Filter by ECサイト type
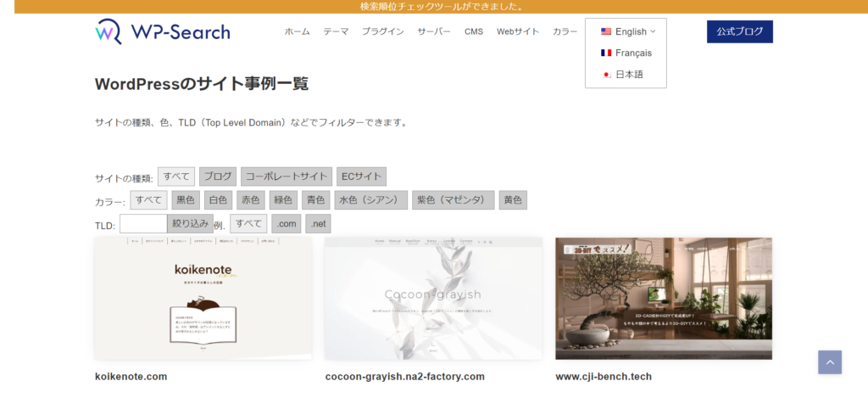 click(x=361, y=177)
